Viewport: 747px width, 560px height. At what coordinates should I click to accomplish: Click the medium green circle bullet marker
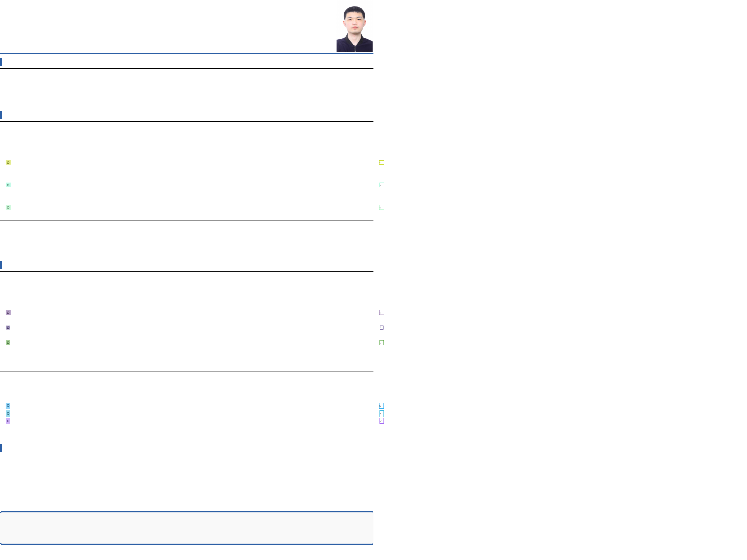coord(8,343)
